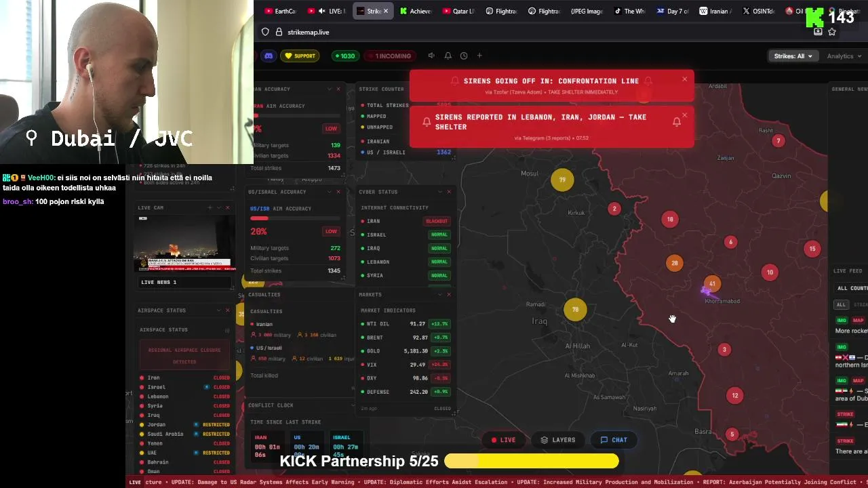Collapse the Cyber Status panel
This screenshot has width=868, height=488.
[x=440, y=192]
